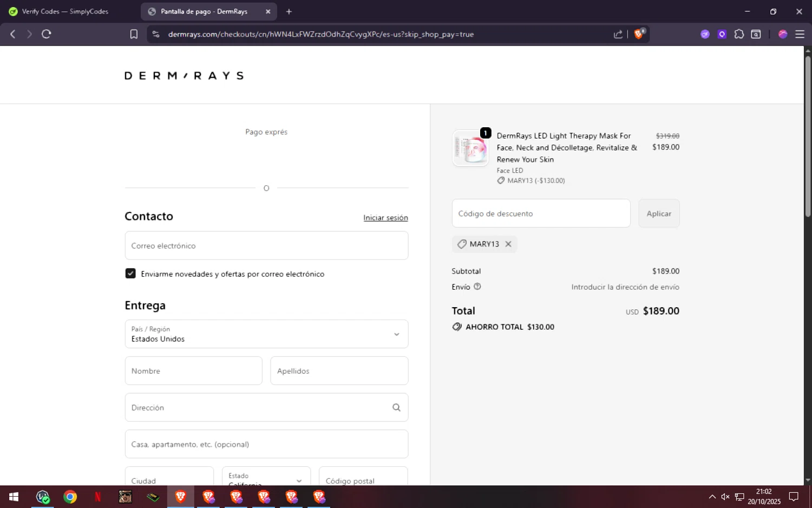812x508 pixels.
Task: Open the taskbar icon with green checkmark
Action: [42, 497]
